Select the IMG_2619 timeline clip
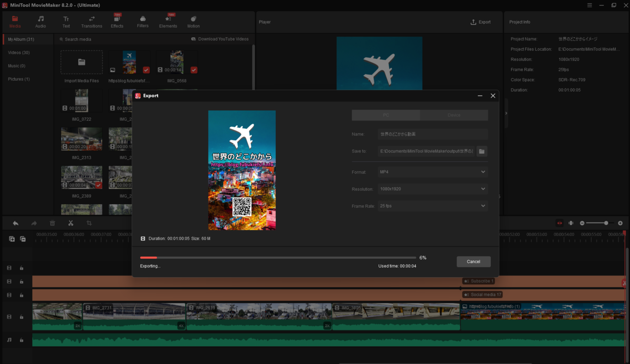630x364 pixels. pyautogui.click(x=259, y=317)
